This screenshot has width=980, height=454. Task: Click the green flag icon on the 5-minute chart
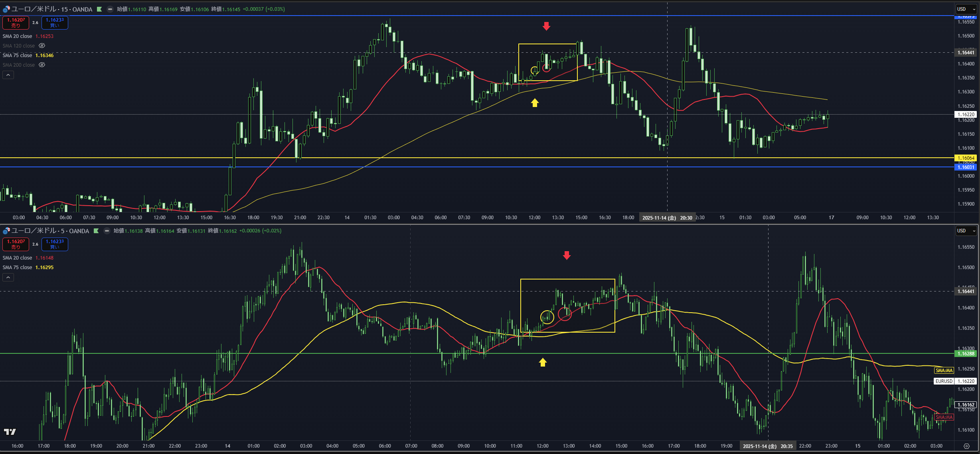point(96,231)
